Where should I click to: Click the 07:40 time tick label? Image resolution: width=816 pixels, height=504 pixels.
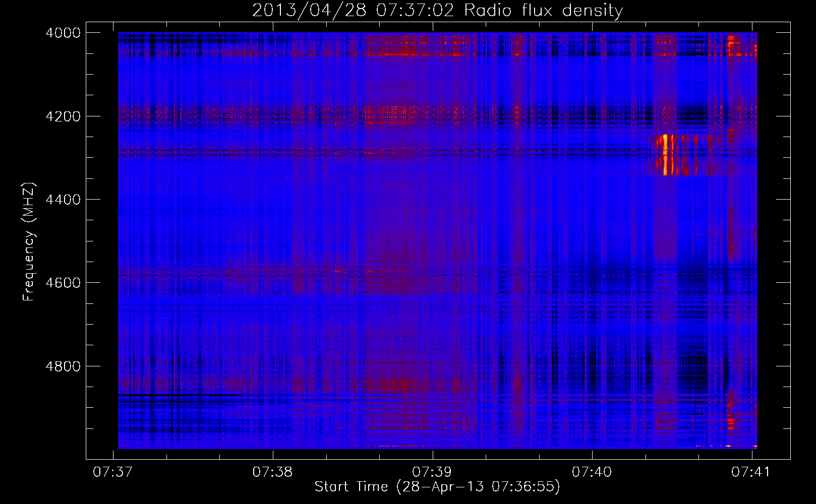coord(592,472)
